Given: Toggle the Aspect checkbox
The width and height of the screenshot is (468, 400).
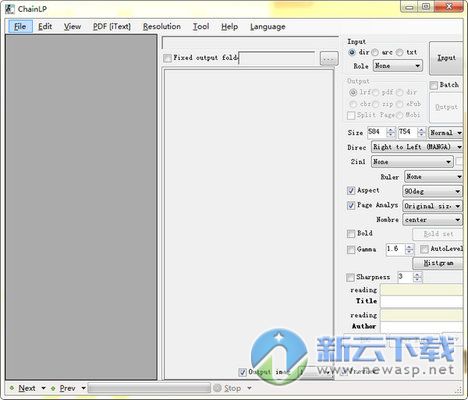Looking at the screenshot, I should [351, 191].
